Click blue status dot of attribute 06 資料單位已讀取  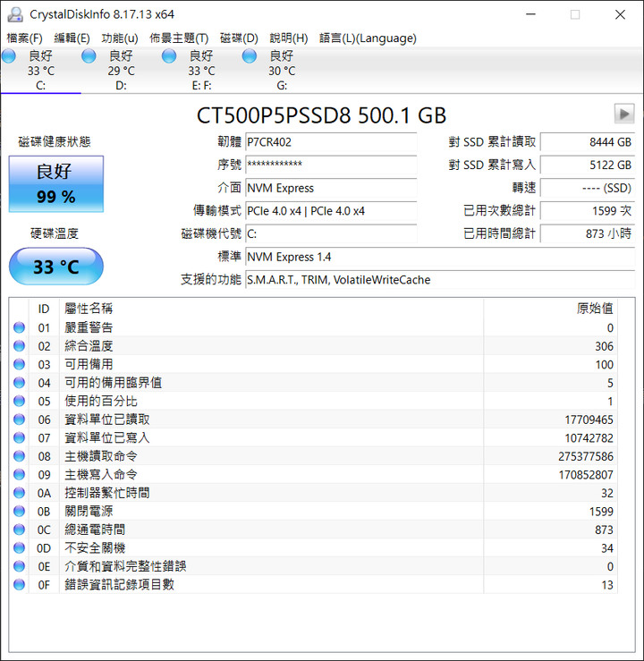click(x=19, y=419)
